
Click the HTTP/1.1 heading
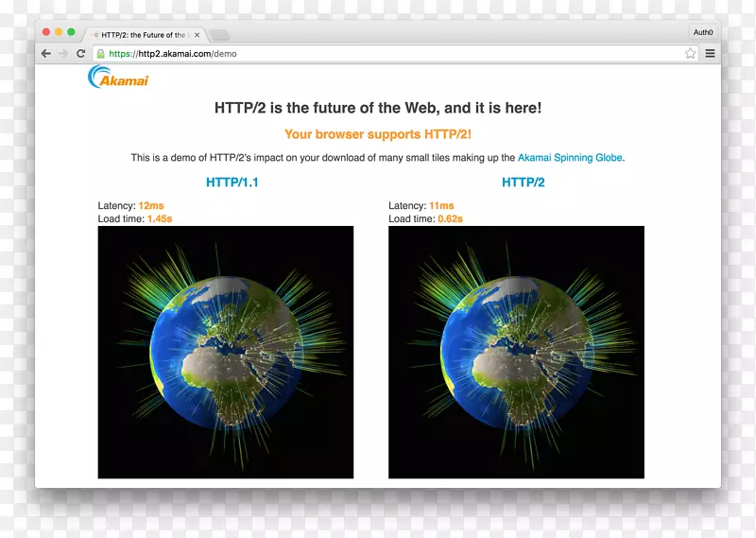pyautogui.click(x=232, y=182)
